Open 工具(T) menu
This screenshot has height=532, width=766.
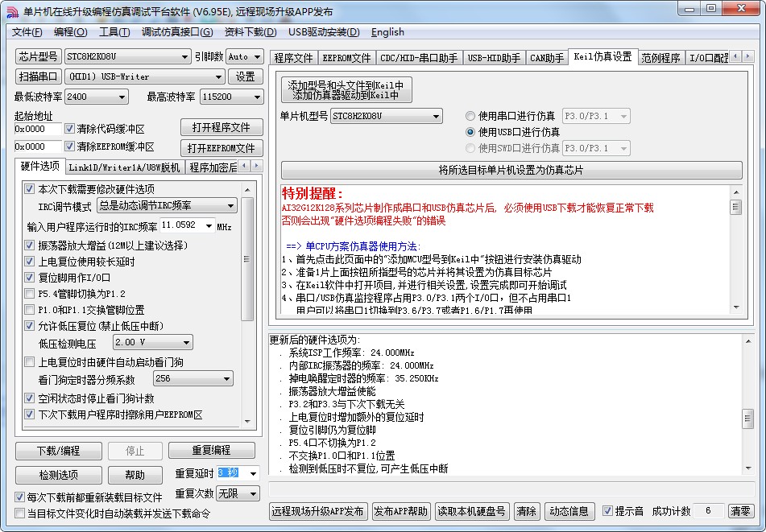[114, 32]
